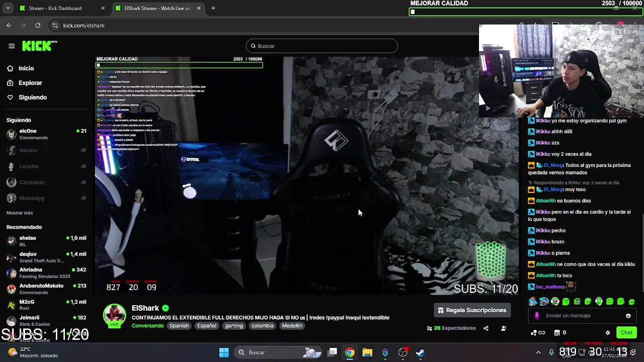
Task: Click username txc_matheo in chat
Action: point(550,287)
